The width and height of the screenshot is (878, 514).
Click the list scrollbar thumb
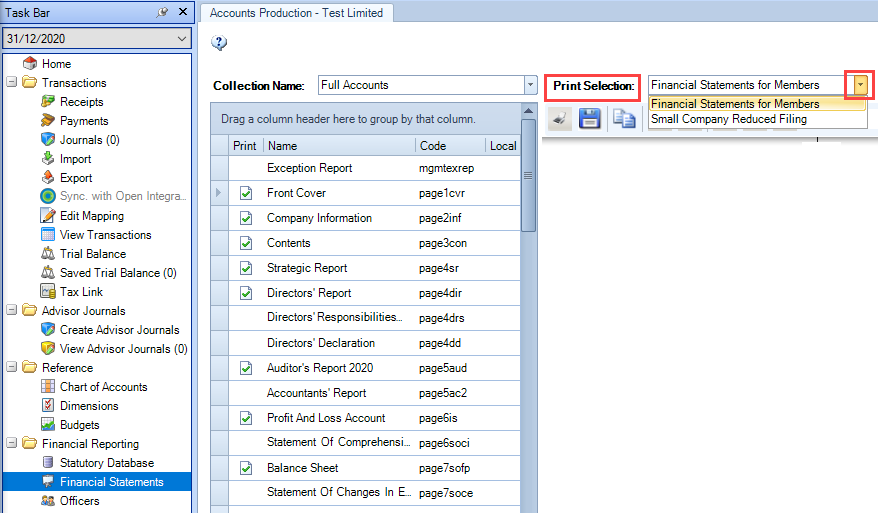528,175
